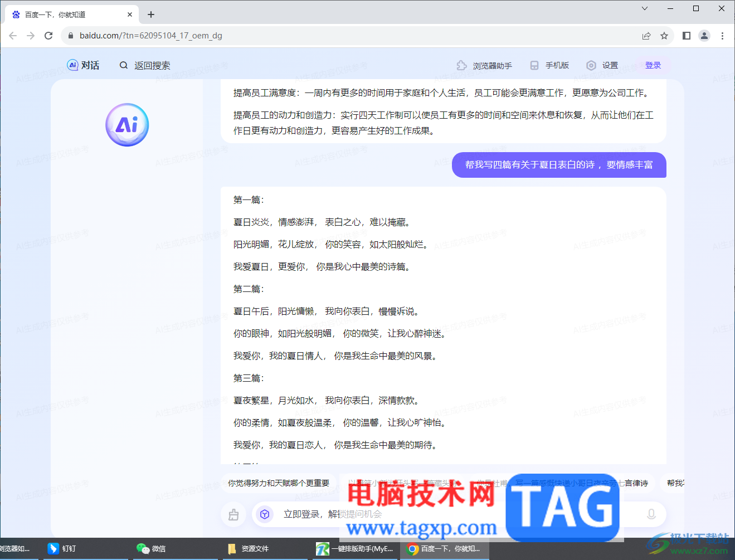Expand the tab search dropdown arrow

pos(645,8)
